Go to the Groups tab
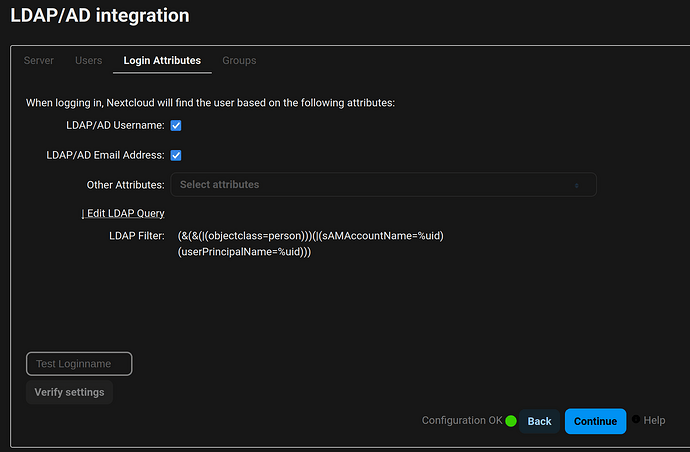690x452 pixels. point(239,60)
